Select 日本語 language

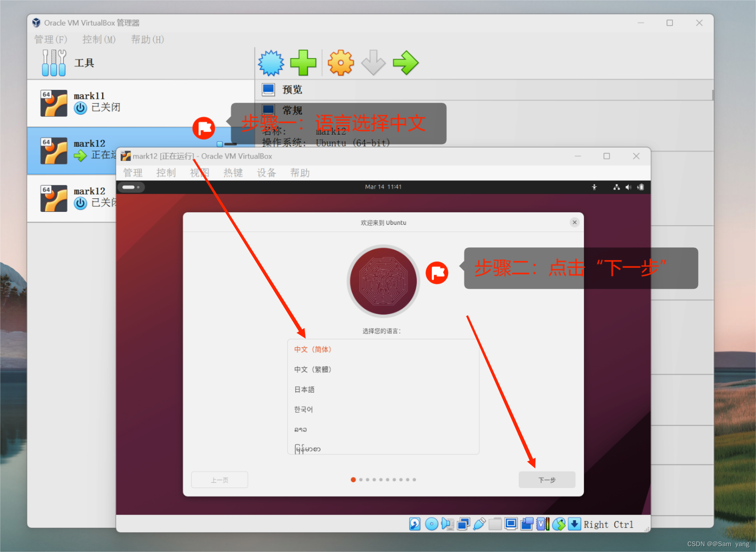383,389
